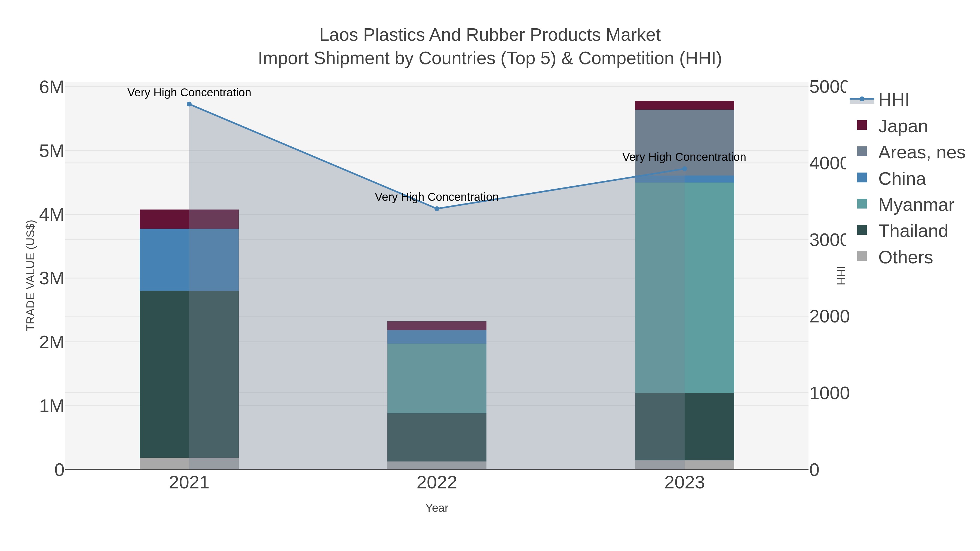Click the 2022 Thailand bar segment
980x551 pixels.
click(437, 437)
